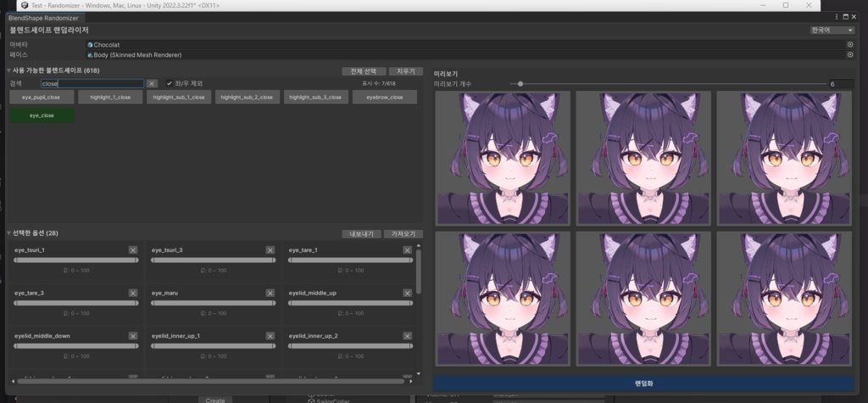Deselect the green eye_close blendshape
Image resolution: width=868 pixels, height=403 pixels.
pos(42,115)
